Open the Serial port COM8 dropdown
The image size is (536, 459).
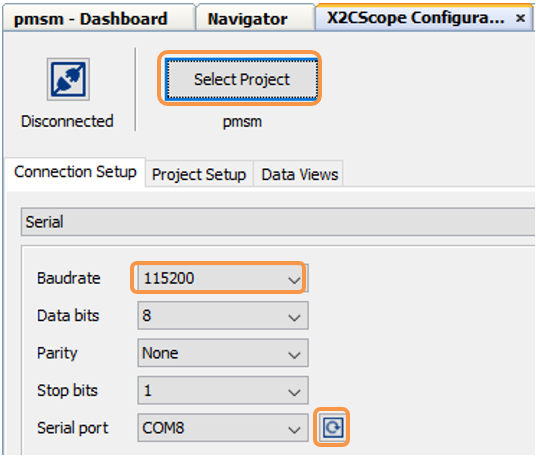point(223,428)
